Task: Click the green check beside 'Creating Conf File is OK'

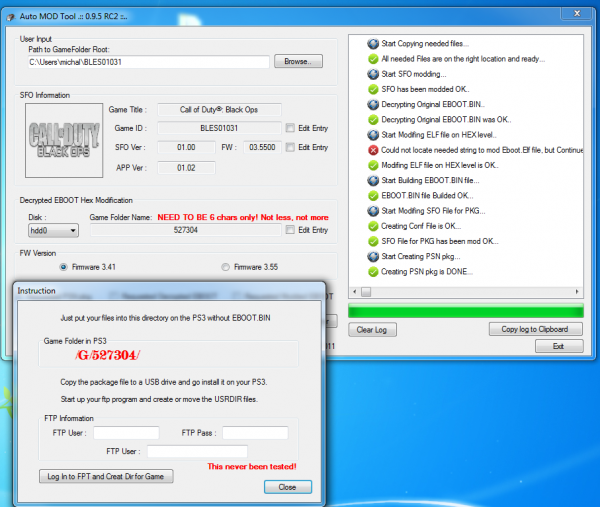Action: point(373,226)
